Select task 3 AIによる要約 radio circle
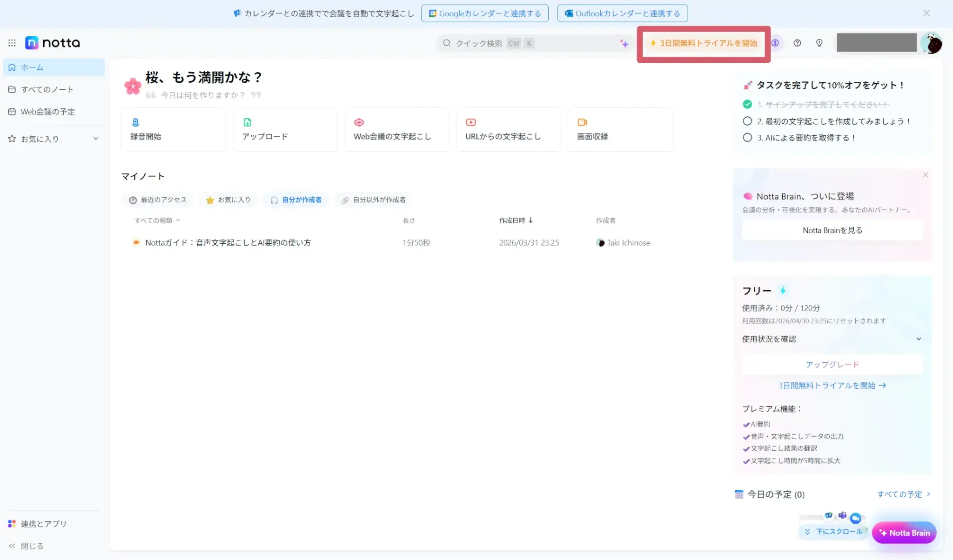953x560 pixels. coord(747,138)
